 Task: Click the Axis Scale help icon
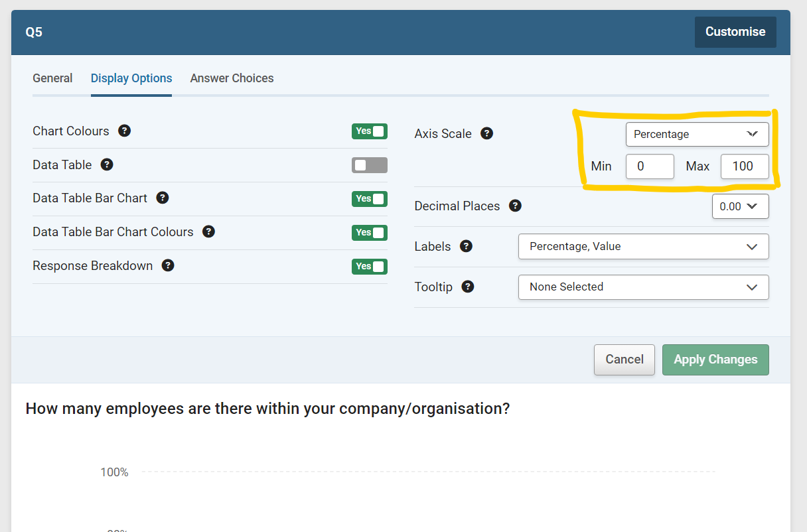click(x=486, y=133)
